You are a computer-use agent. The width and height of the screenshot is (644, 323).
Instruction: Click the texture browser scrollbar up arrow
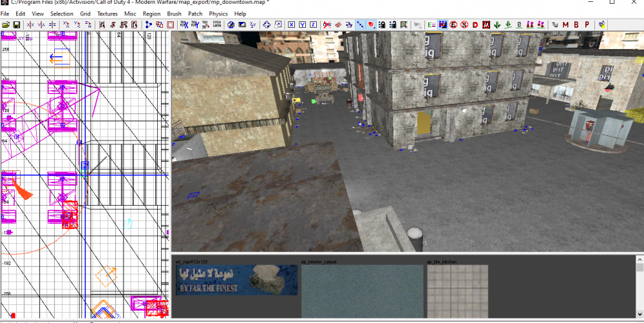pyautogui.click(x=640, y=267)
